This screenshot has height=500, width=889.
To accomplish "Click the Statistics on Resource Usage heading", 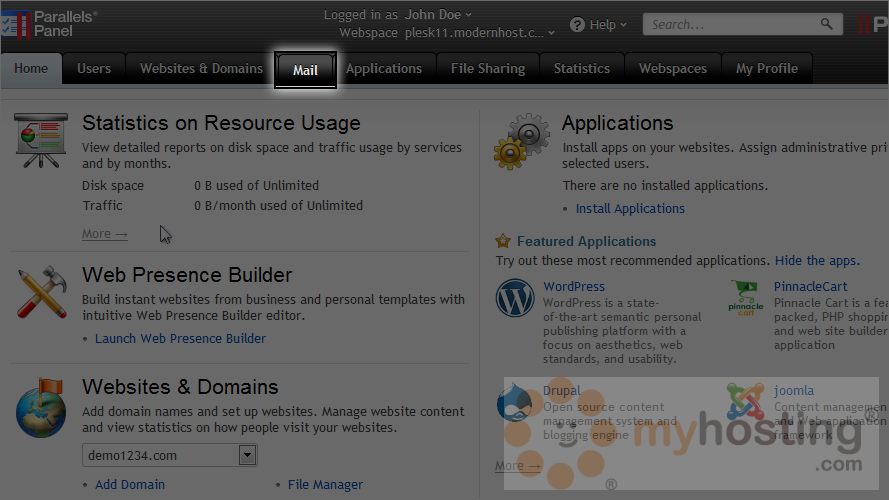I will pos(221,123).
